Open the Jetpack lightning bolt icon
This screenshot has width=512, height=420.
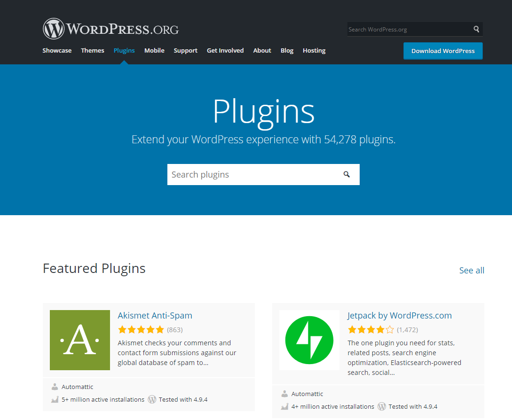point(309,340)
